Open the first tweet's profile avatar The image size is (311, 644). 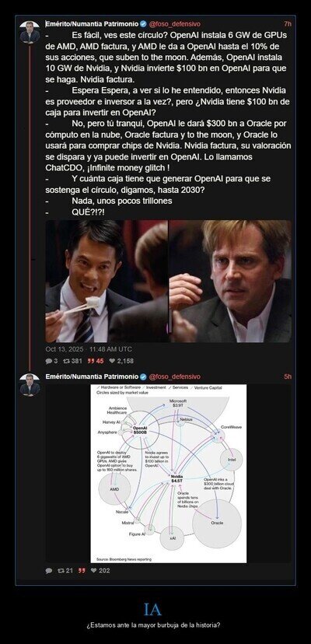click(x=30, y=32)
